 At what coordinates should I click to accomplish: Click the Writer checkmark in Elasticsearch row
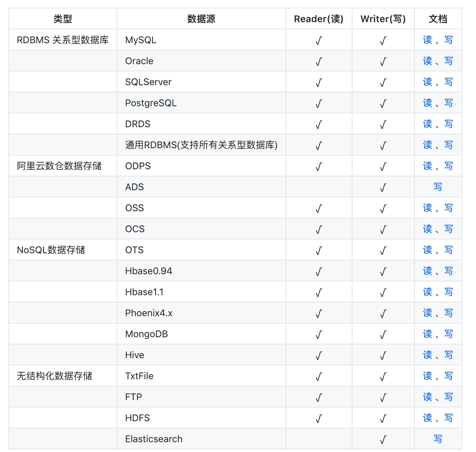[x=383, y=440]
